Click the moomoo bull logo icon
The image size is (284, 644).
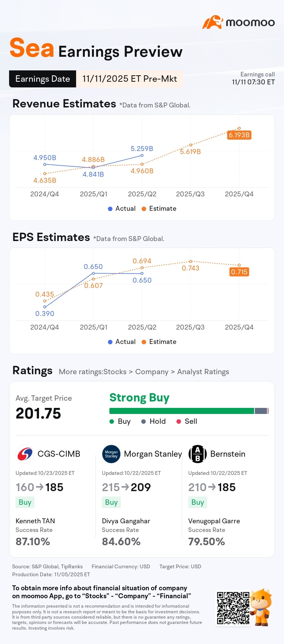tap(212, 22)
